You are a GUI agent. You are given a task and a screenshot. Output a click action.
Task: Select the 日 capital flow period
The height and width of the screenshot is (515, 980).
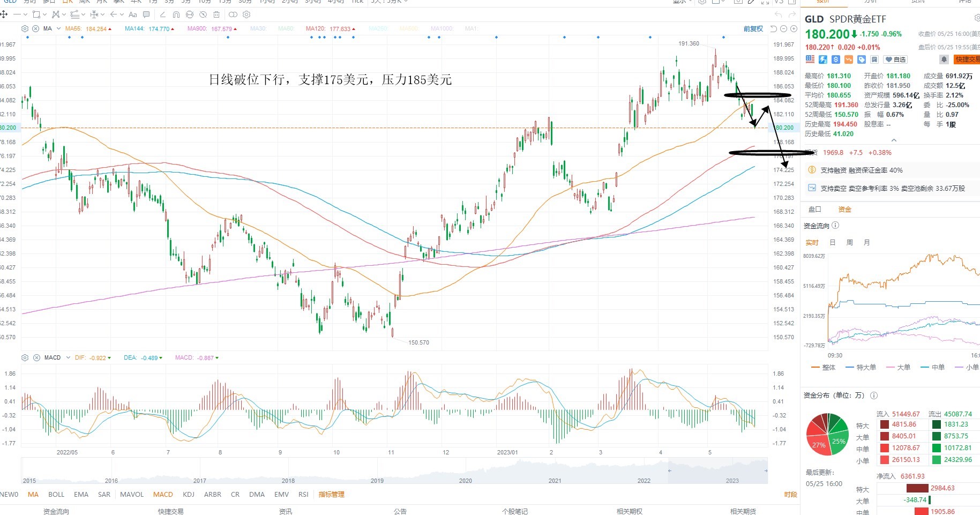tap(832, 242)
